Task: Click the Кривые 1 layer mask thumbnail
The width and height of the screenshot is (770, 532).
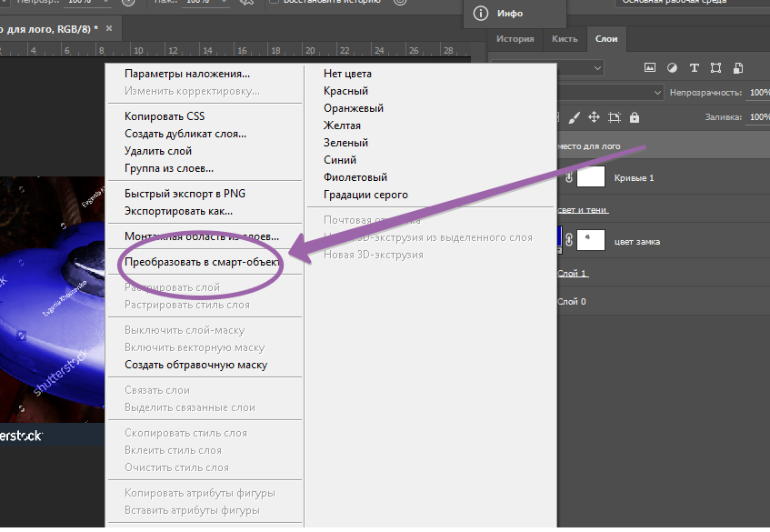Action: tap(590, 176)
